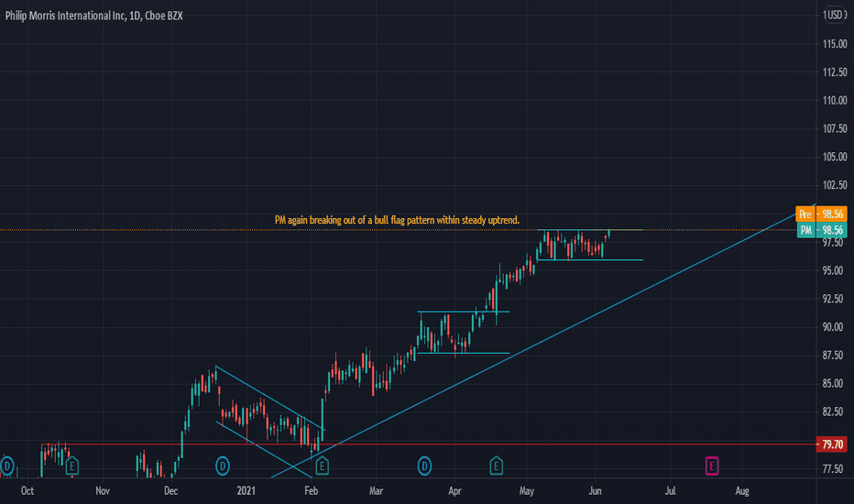Open the dividend D marker at the chart's left edge
This screenshot has width=854, height=504.
(x=6, y=466)
